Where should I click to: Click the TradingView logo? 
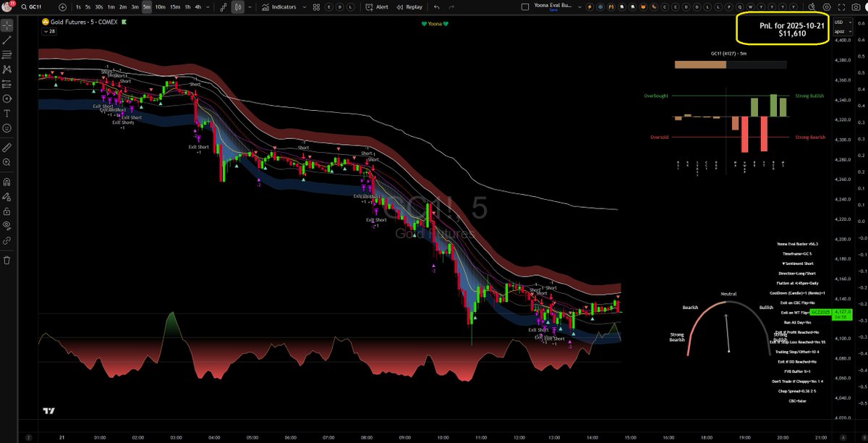click(x=48, y=411)
